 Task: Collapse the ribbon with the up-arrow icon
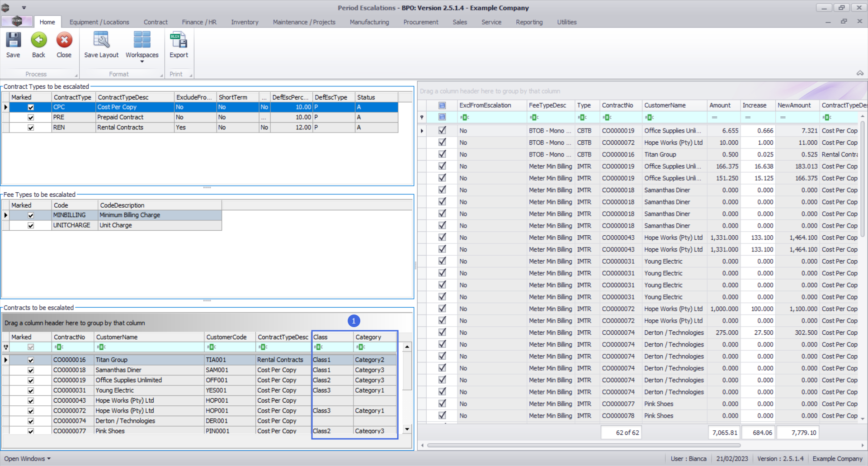click(x=860, y=73)
